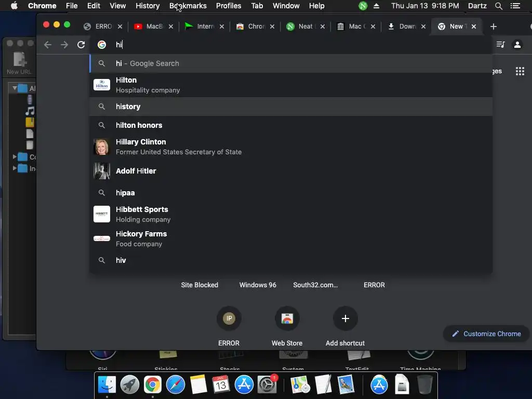Select the Hilton hospitality company suggestion
This screenshot has height=399, width=532.
[291, 85]
